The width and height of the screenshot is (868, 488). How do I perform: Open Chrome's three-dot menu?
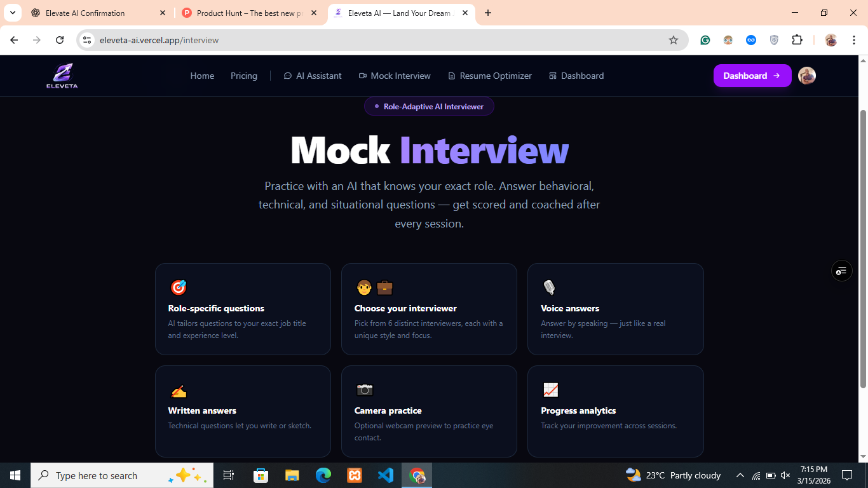855,39
